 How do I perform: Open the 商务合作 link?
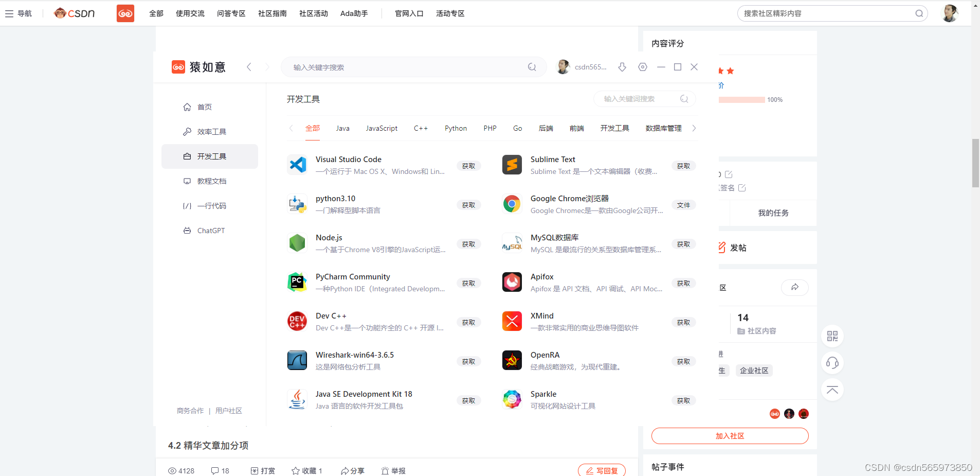click(190, 411)
